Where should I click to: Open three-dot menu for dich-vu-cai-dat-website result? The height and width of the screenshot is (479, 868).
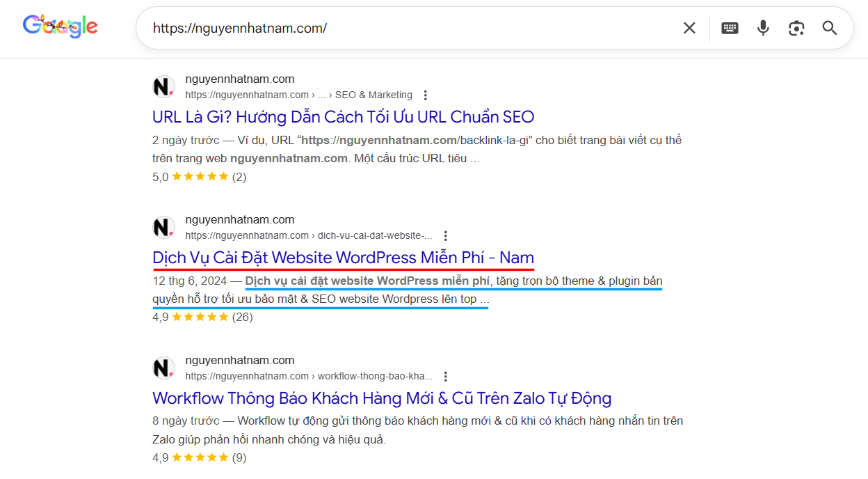[446, 236]
